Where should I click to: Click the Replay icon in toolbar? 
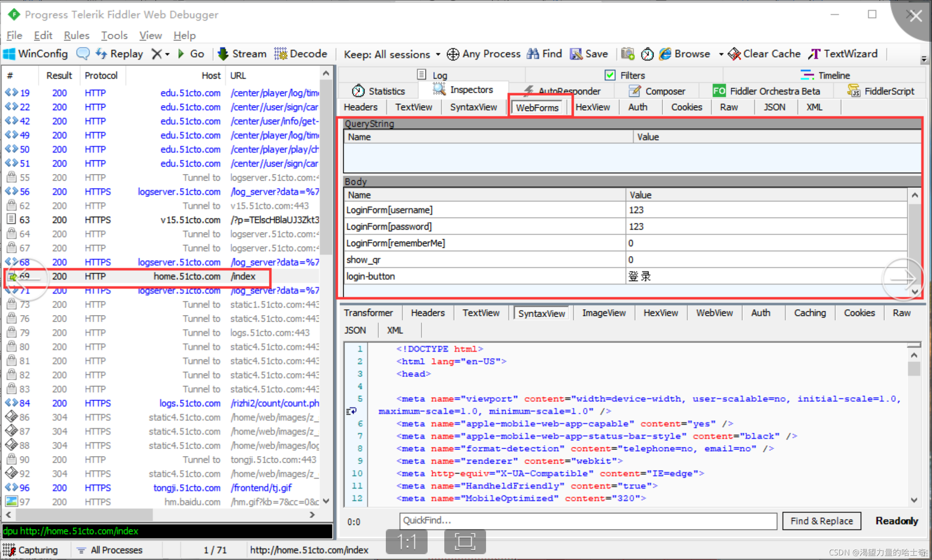pos(104,53)
